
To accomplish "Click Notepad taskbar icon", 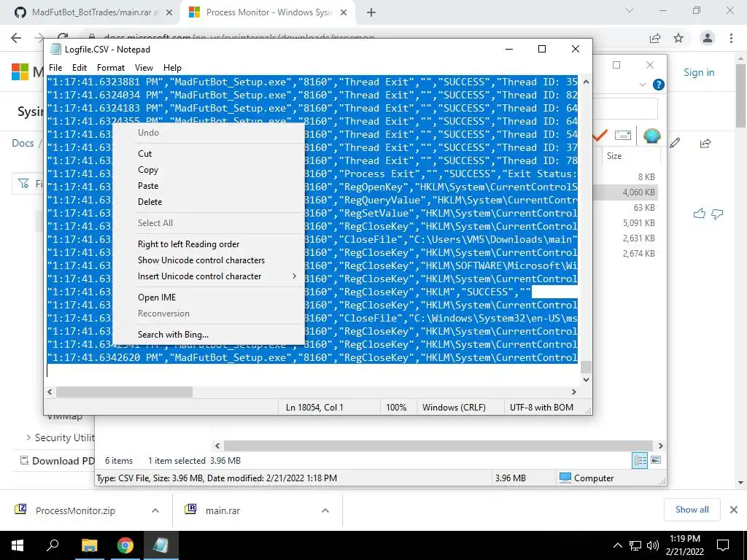I will [161, 545].
